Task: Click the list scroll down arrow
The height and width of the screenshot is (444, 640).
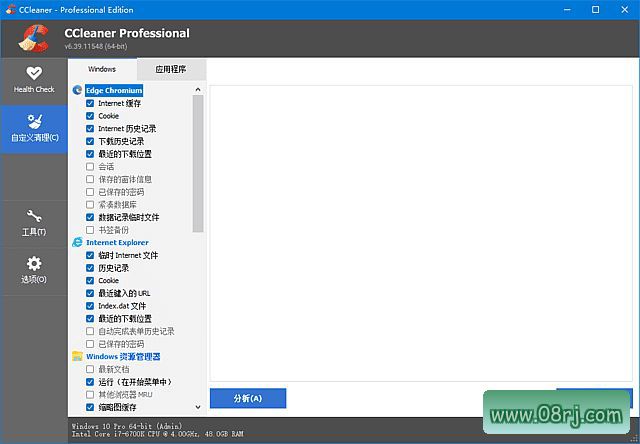Action: click(x=198, y=407)
